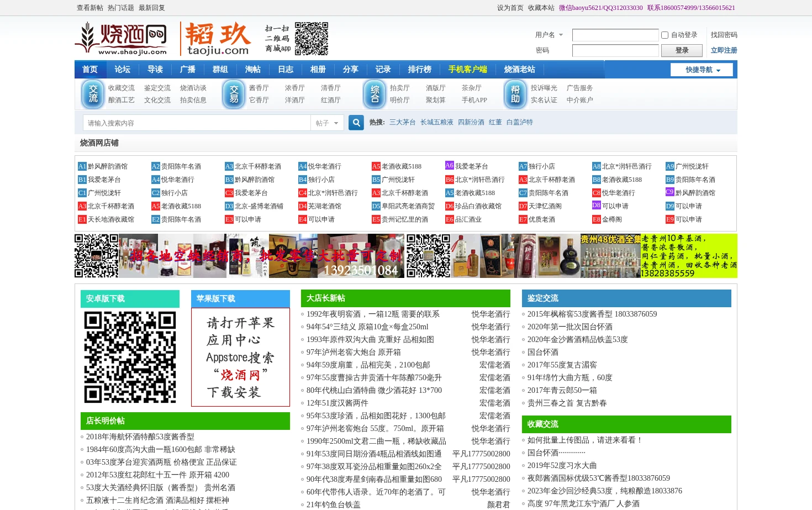Click the 请输入搜索内容 search box
The height and width of the screenshot is (510, 812).
197,123
